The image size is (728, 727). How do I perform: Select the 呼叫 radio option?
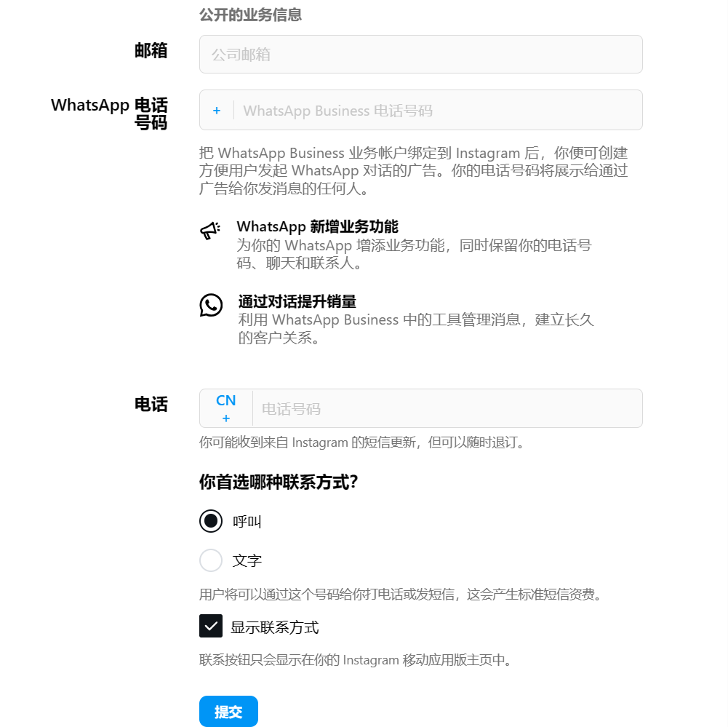pos(211,521)
